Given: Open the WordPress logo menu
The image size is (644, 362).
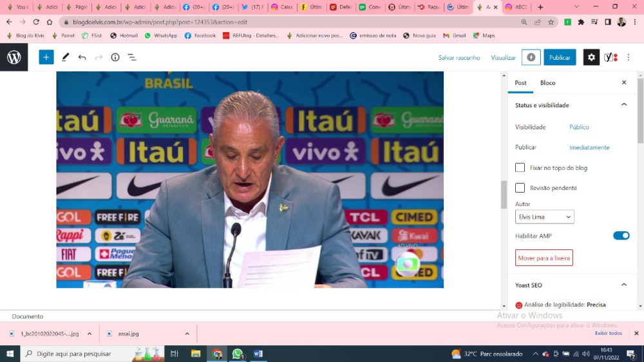Looking at the screenshot, I should point(14,57).
